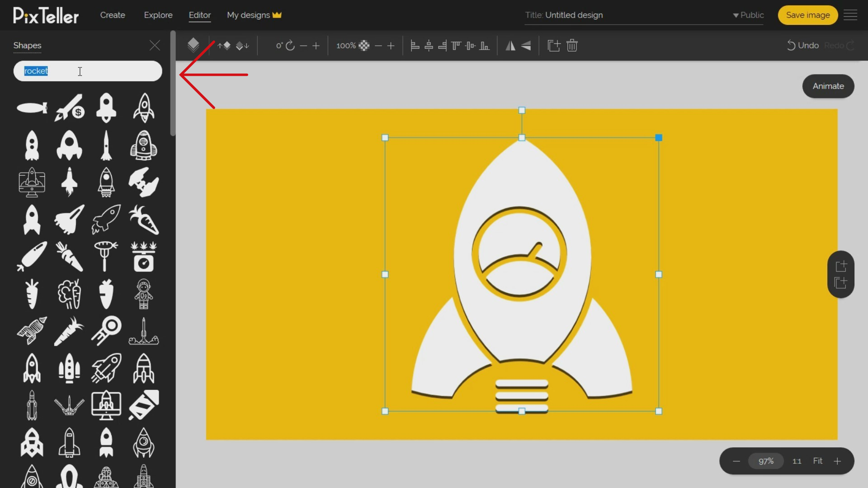The width and height of the screenshot is (868, 488).
Task: Open the layers panel icon
Action: 193,45
